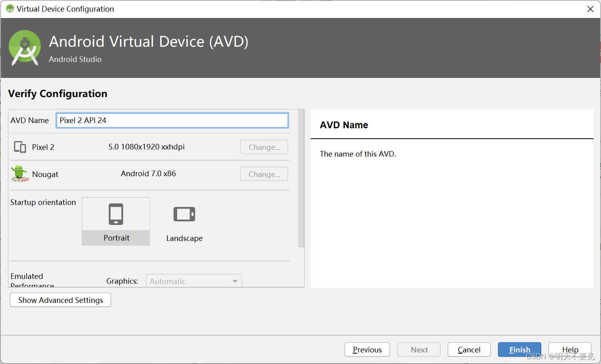The height and width of the screenshot is (364, 601).
Task: Click Change button for Pixel 2 device
Action: (x=264, y=147)
